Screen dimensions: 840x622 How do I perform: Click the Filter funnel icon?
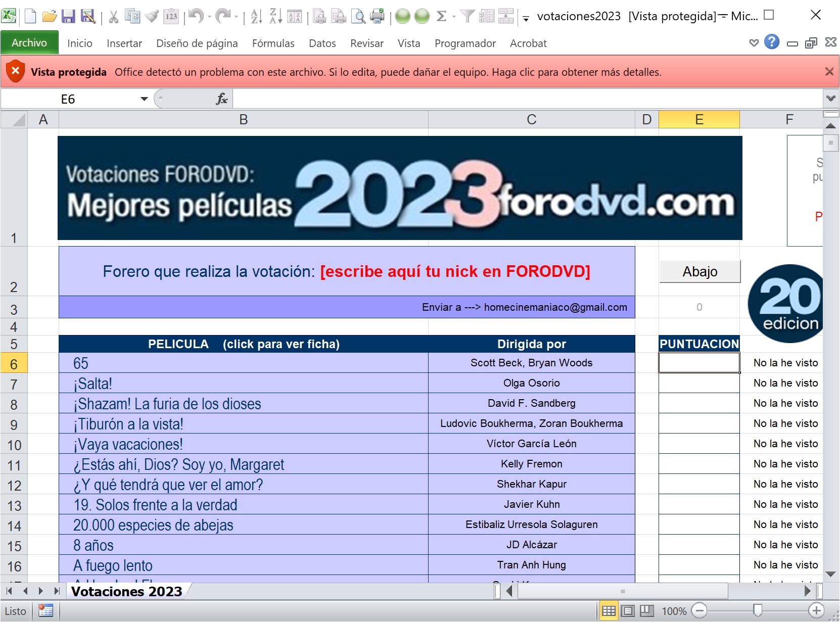tap(468, 16)
